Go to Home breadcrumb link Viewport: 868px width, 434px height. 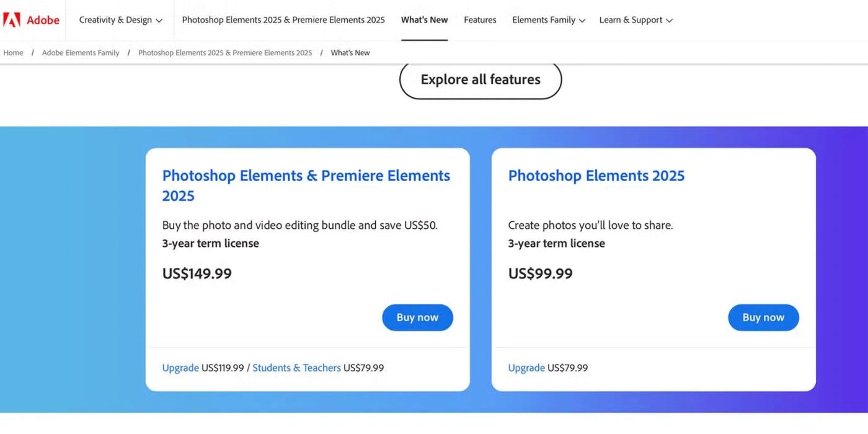click(13, 53)
